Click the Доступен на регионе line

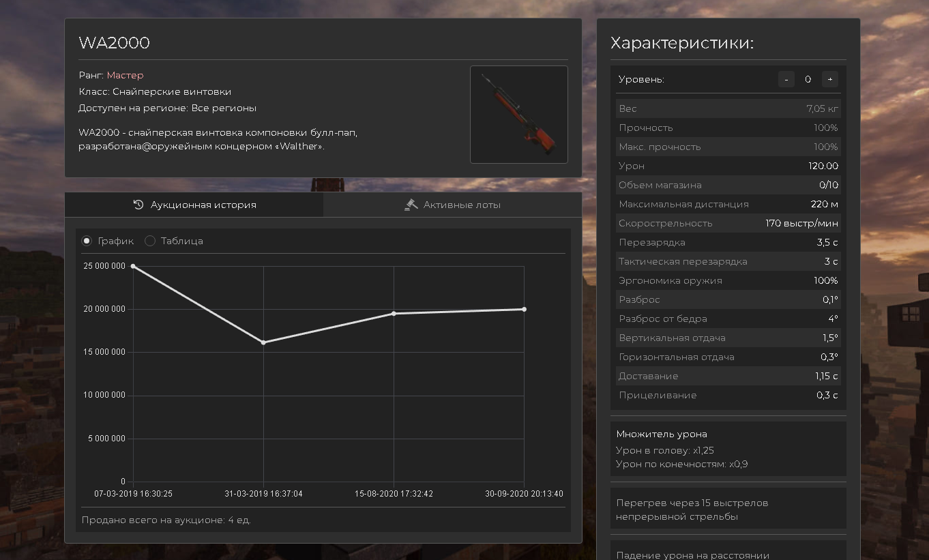tap(168, 108)
